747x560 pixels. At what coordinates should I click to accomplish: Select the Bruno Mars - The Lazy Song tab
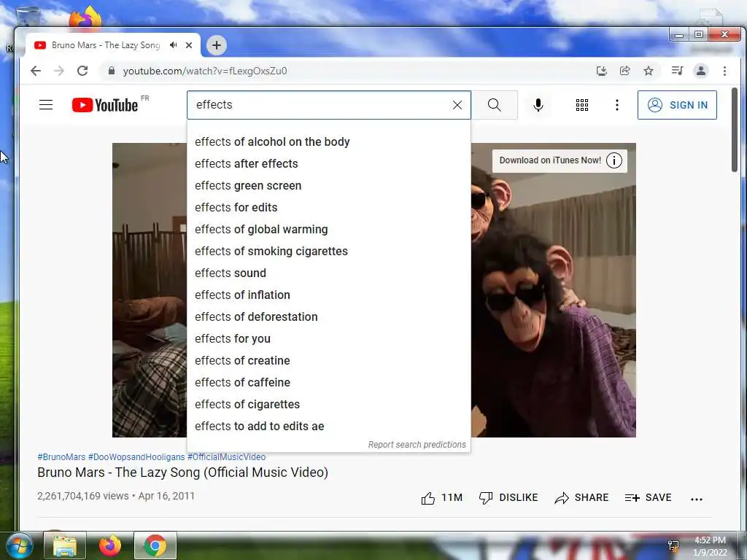coord(106,44)
